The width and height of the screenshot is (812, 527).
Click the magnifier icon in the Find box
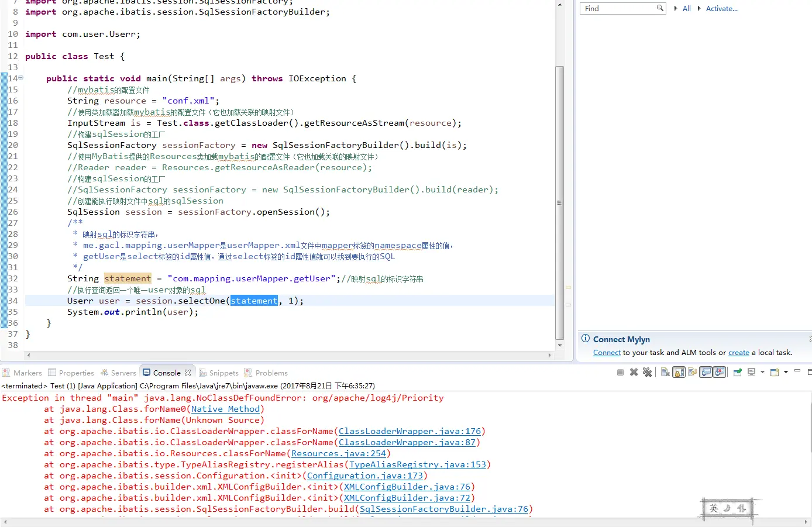[x=660, y=8]
